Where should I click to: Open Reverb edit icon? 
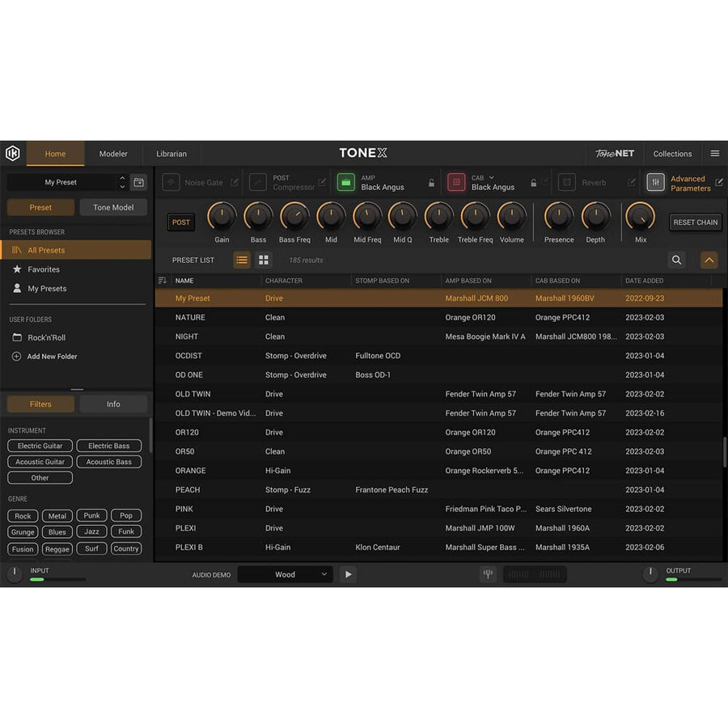point(632,182)
